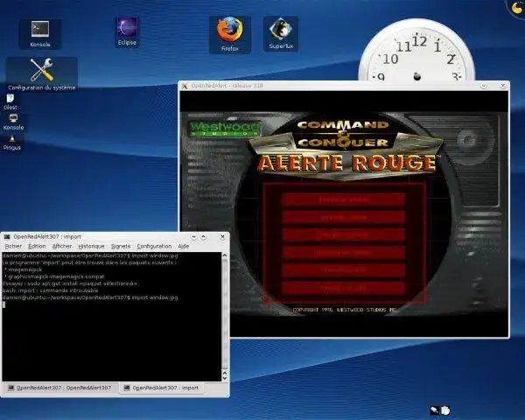Launch Eclipse from the desktop
This screenshot has height=420, width=525.
coord(127,31)
